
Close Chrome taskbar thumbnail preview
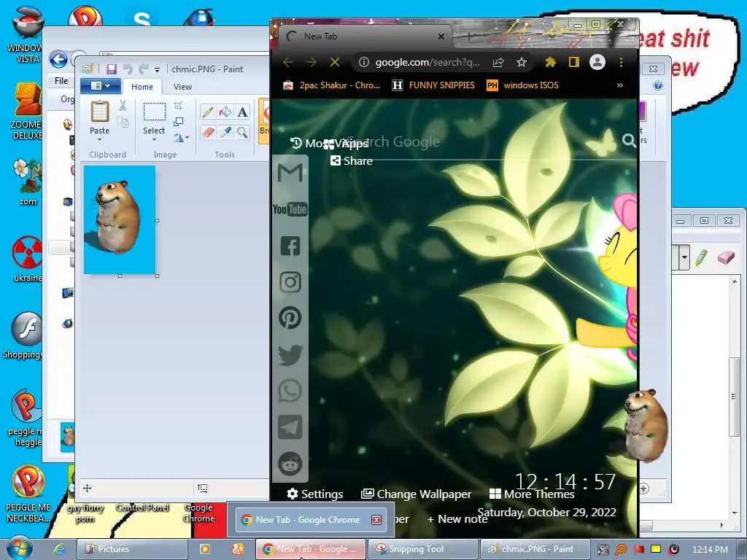pos(376,519)
